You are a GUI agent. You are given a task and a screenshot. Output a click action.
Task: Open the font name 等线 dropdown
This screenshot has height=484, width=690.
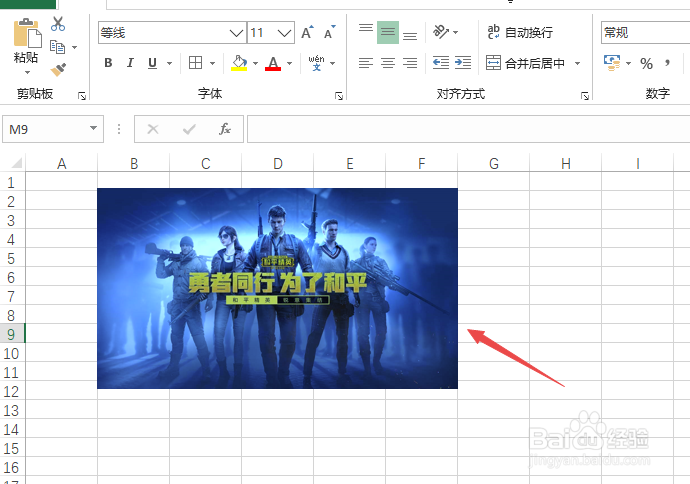click(236, 33)
